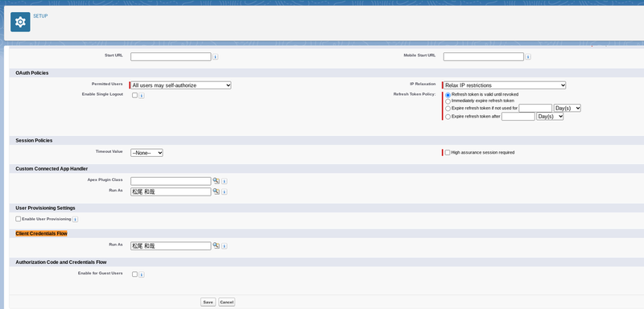Open Run As info icon in Client Credentials Flow
Screen dimensions: 644x309
[225, 245]
